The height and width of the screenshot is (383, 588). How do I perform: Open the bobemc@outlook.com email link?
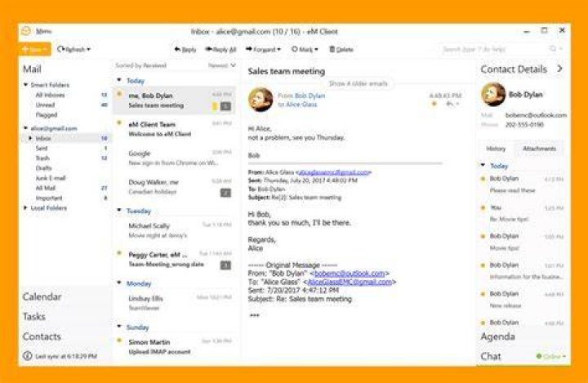click(x=350, y=274)
